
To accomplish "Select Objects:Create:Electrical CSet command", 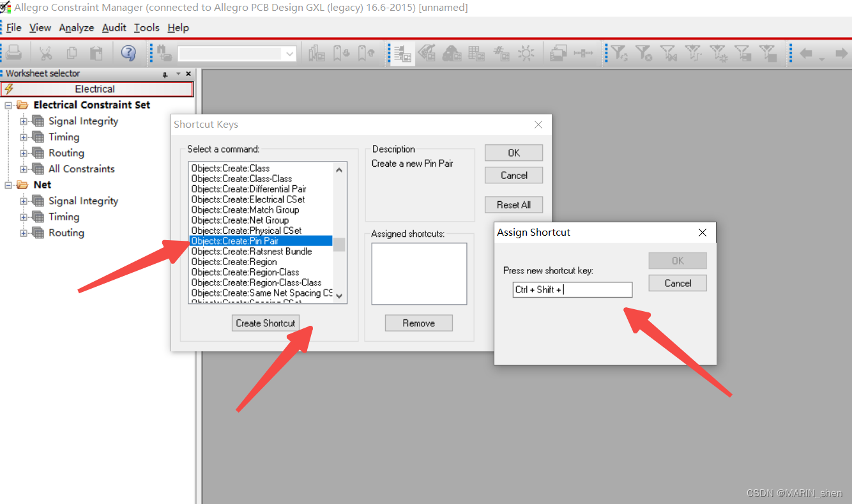I will 248,199.
